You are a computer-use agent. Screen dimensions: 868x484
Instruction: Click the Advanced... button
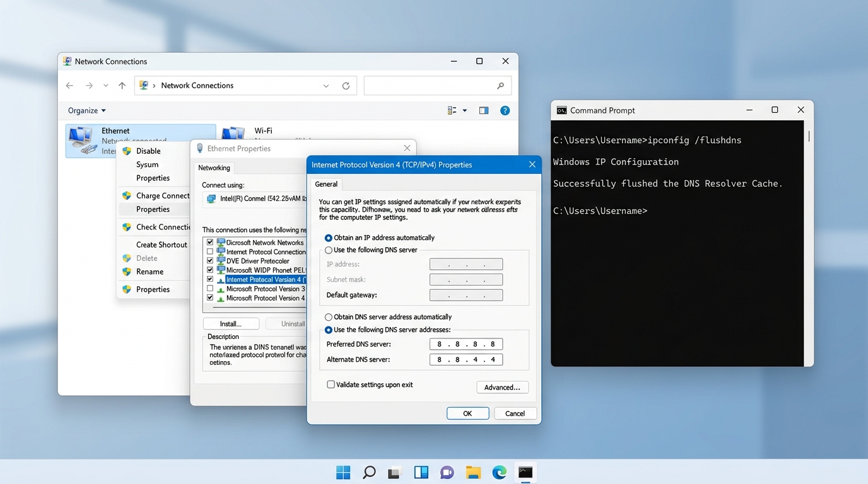[502, 387]
